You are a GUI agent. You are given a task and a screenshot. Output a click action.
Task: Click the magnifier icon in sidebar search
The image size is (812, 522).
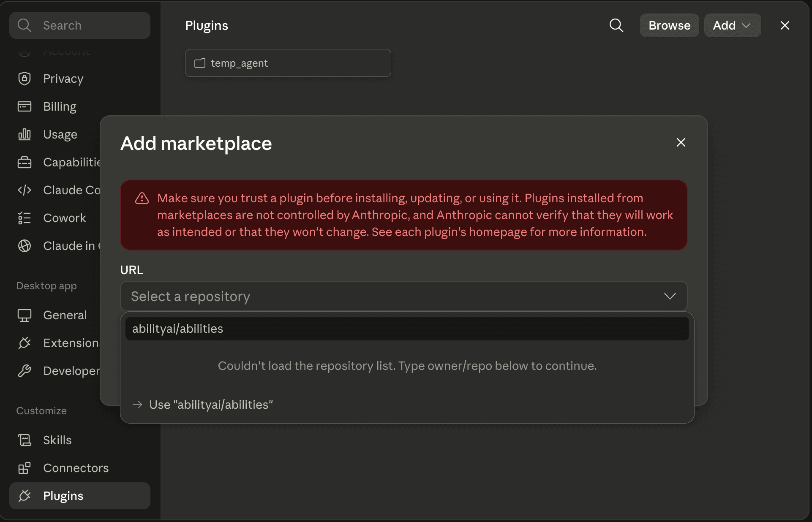coord(25,25)
